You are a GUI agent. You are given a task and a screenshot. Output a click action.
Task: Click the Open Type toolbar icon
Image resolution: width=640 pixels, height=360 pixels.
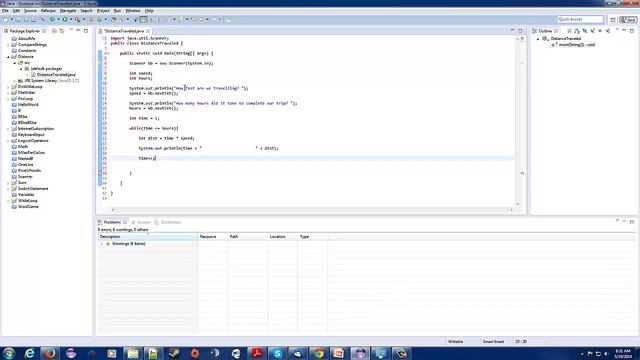[x=113, y=19]
